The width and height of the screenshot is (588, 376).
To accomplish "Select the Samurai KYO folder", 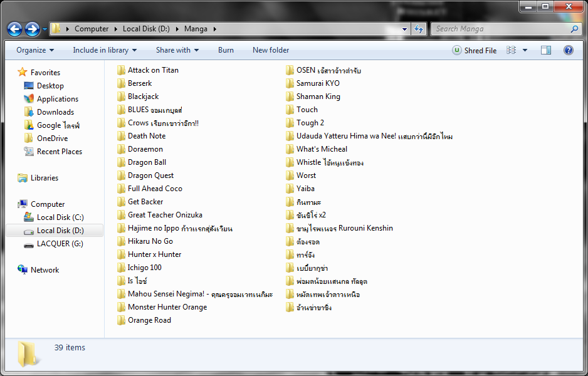I will tap(312, 83).
